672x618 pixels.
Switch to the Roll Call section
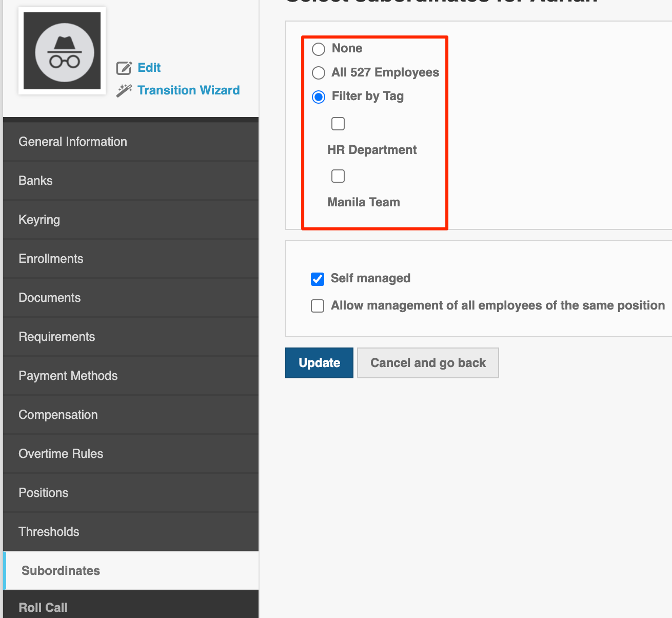pos(43,607)
